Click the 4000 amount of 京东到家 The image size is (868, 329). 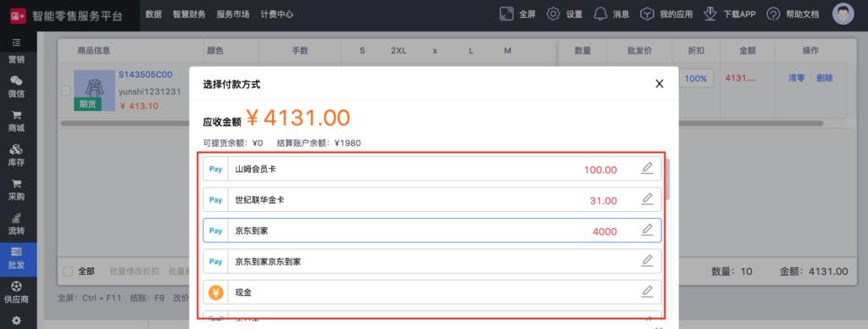[x=604, y=232]
